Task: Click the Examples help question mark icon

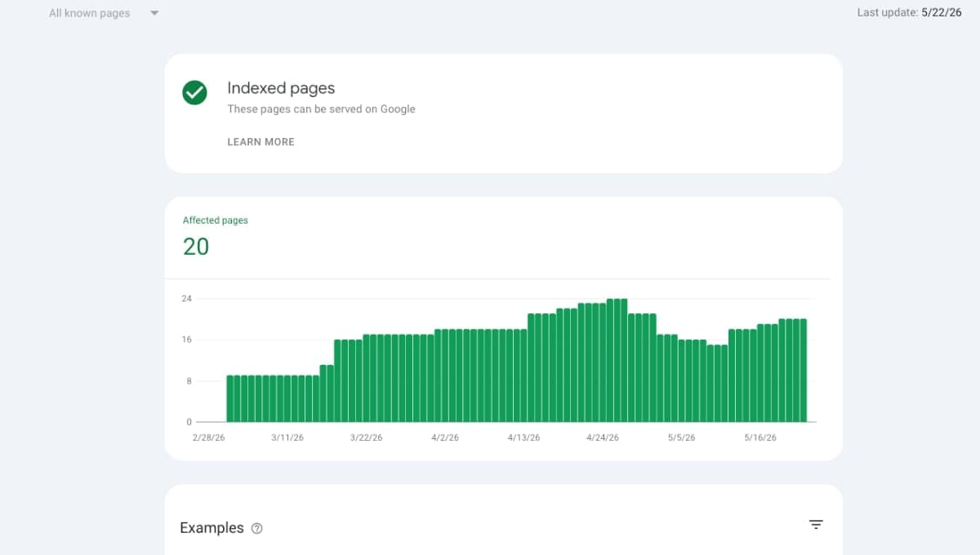Action: 257,528
